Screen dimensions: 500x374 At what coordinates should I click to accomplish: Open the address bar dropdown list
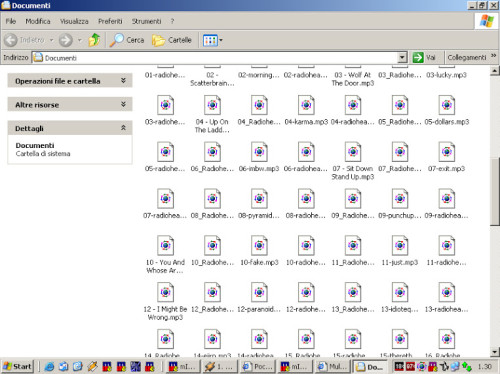[x=402, y=58]
